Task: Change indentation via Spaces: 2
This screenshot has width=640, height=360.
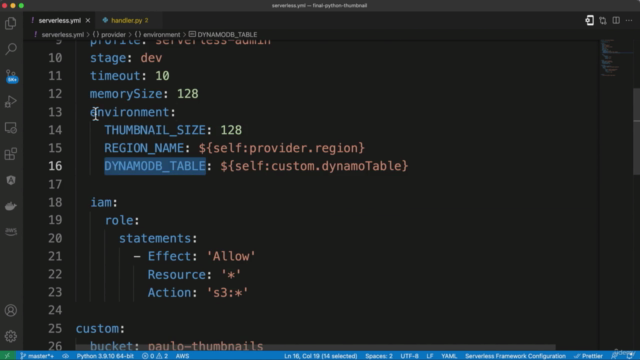Action: point(379,356)
